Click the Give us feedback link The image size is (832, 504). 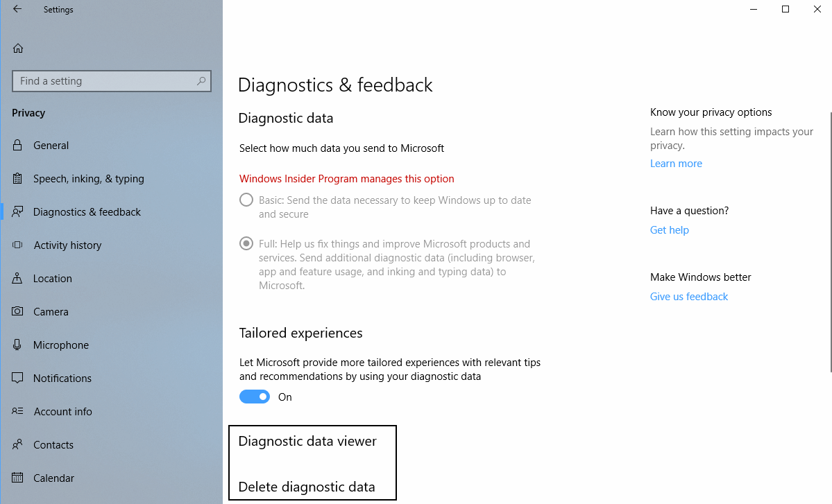click(688, 297)
